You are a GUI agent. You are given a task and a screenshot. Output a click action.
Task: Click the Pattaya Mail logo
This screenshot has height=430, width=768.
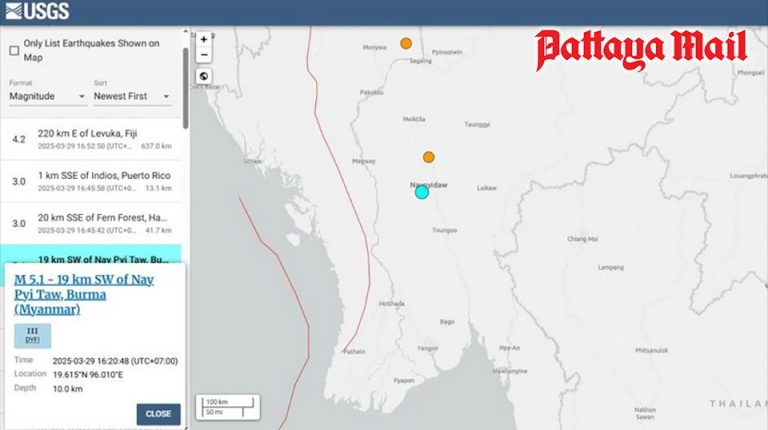[x=640, y=49]
